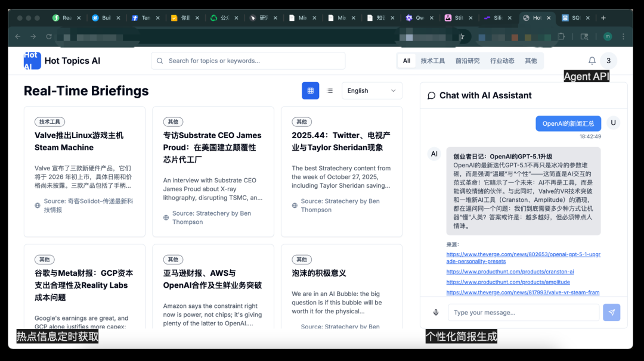Image resolution: width=644 pixels, height=361 pixels.
Task: Open notifications bell
Action: (592, 61)
